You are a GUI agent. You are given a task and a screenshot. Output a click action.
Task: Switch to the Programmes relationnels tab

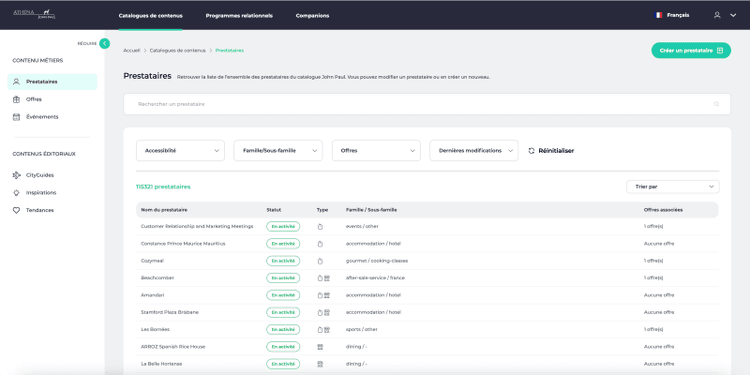click(x=239, y=16)
